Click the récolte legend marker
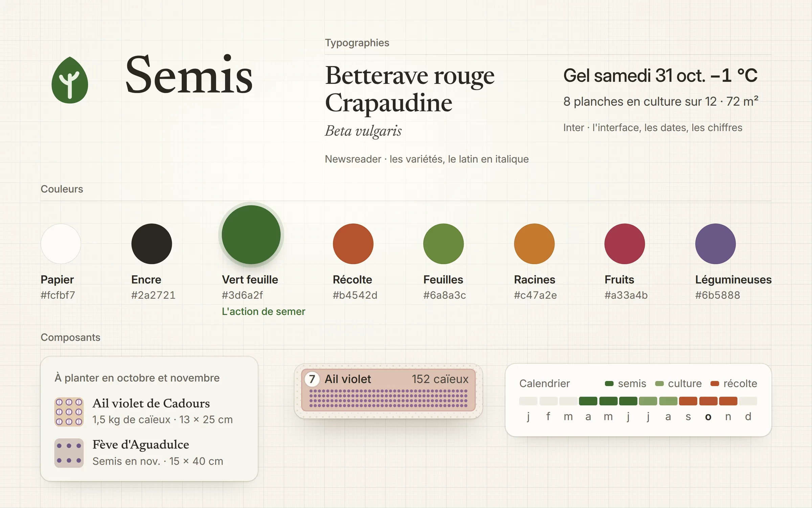 pyautogui.click(x=715, y=383)
